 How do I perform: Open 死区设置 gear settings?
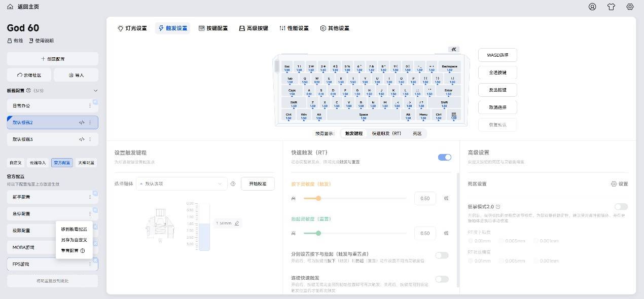(619, 184)
